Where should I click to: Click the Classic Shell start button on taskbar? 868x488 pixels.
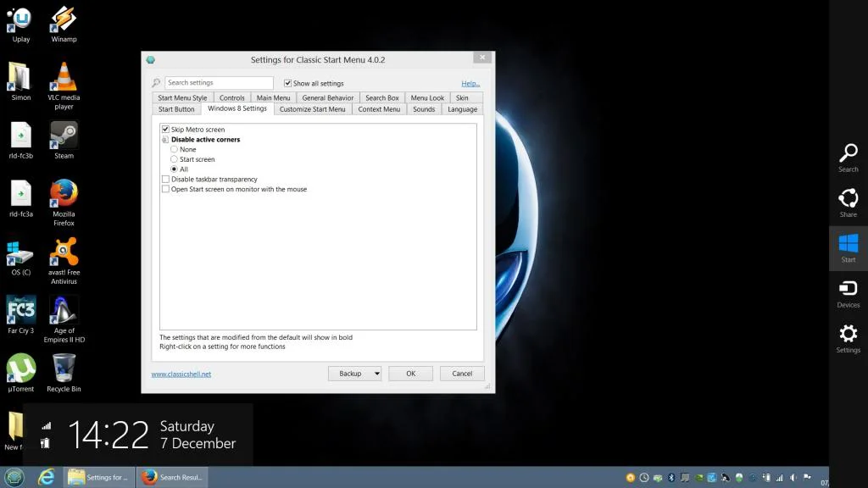click(14, 477)
